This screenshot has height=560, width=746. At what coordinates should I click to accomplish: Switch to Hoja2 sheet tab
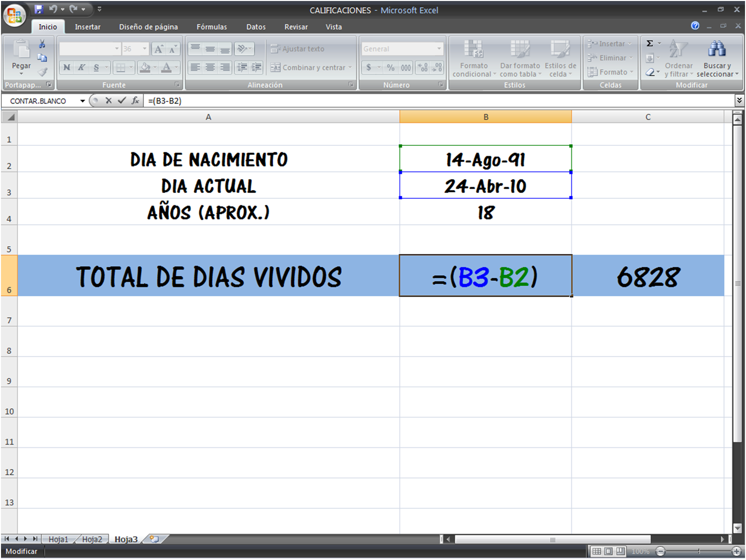pyautogui.click(x=92, y=539)
